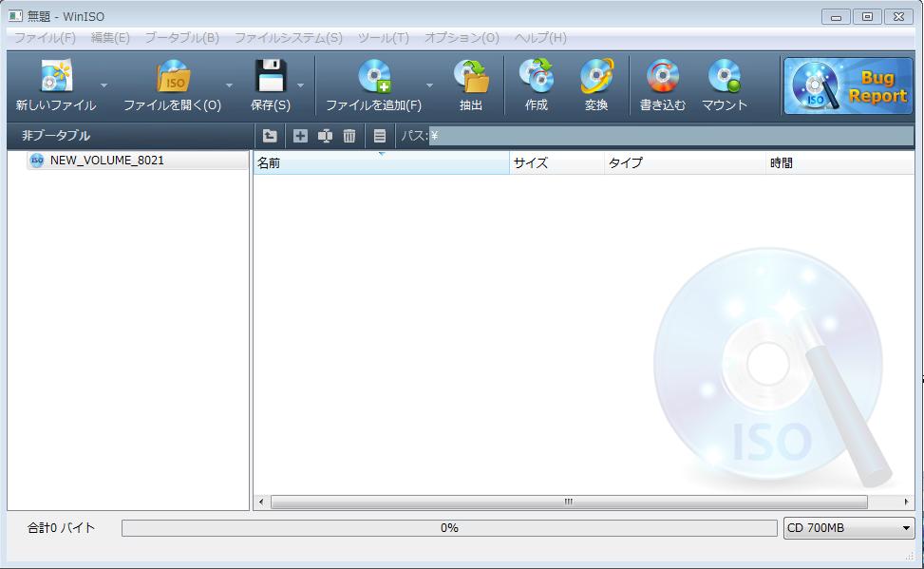Screen dimensions: 924x569
Task: Click the 0% capacity progress bar
Action: click(449, 528)
